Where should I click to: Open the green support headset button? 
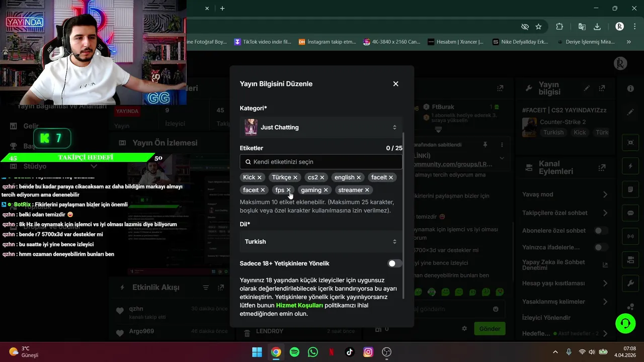click(x=625, y=323)
